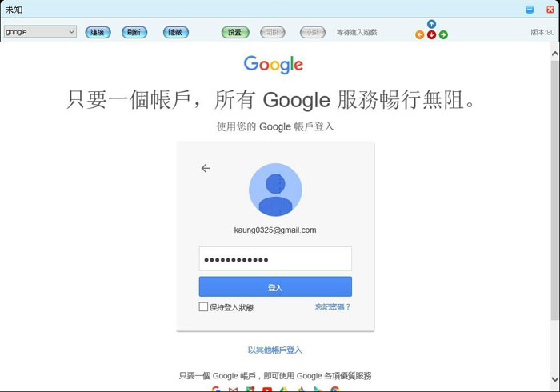Go back using the arrow above the avatar

tap(206, 168)
